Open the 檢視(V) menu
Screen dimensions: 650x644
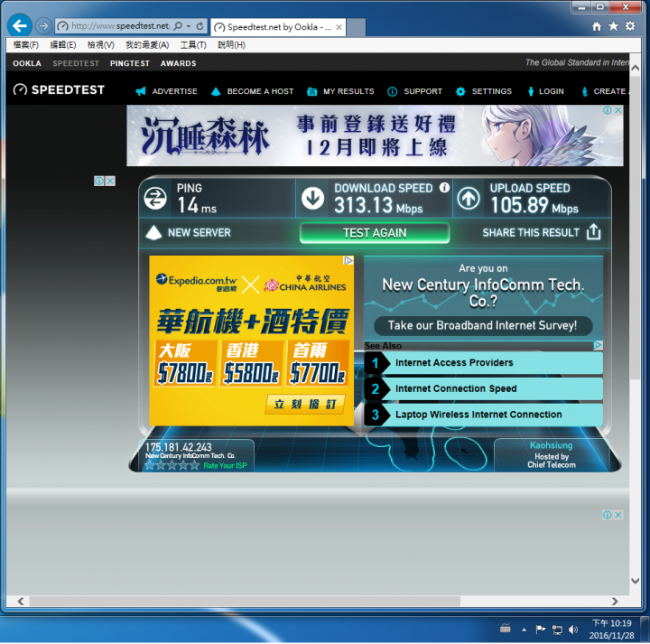pos(101,45)
